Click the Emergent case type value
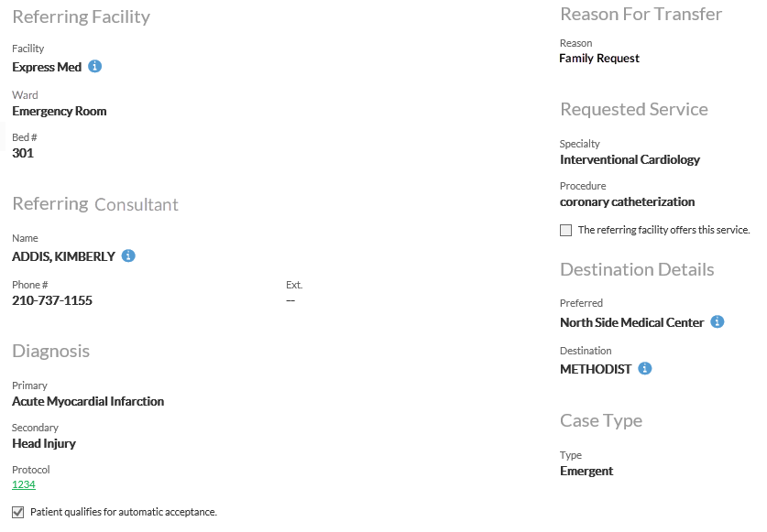Screen dimensions: 767x532 (586, 471)
